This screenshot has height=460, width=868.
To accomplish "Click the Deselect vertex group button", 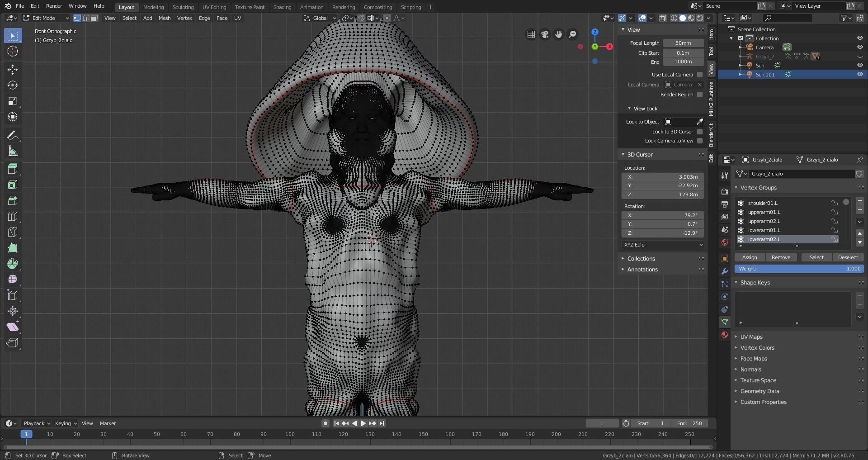I will pyautogui.click(x=848, y=257).
